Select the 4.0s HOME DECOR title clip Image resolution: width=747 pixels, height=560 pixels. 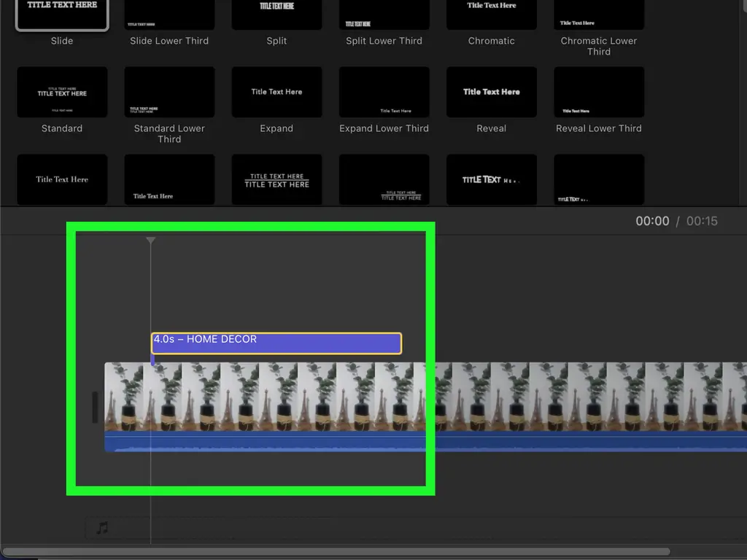coord(276,343)
